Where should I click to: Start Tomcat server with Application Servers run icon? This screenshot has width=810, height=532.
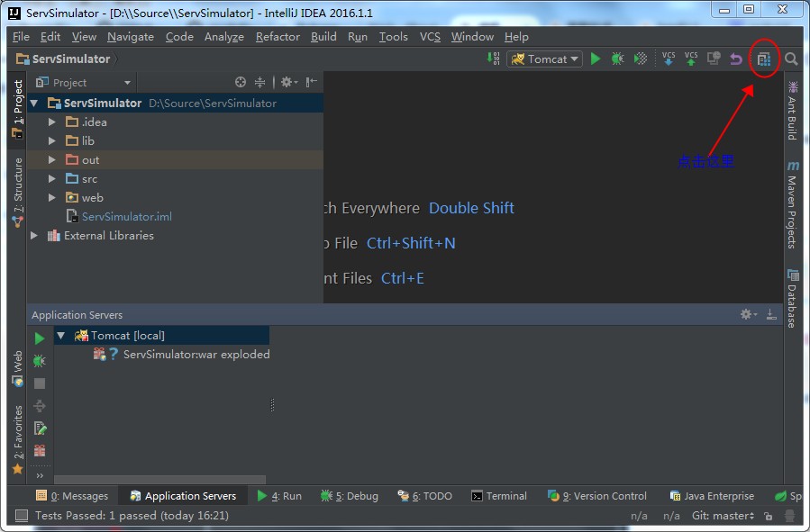40,338
